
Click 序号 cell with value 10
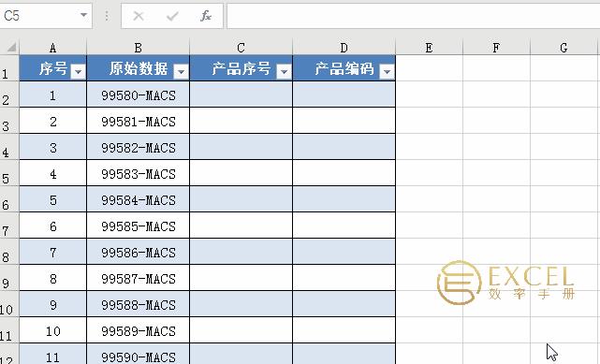pos(52,330)
